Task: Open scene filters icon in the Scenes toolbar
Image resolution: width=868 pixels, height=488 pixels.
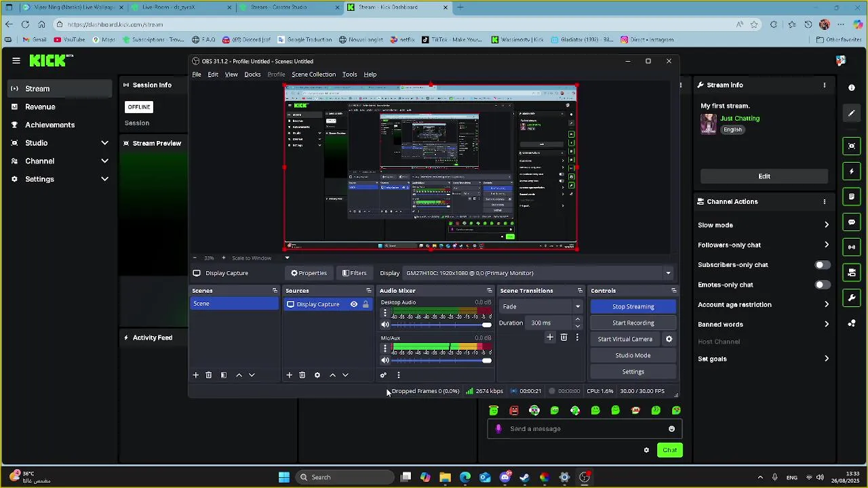Action: coord(223,375)
